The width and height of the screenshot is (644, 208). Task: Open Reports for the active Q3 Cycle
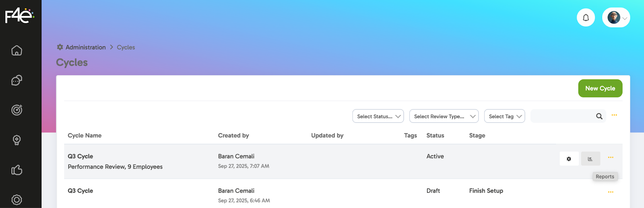pyautogui.click(x=590, y=159)
